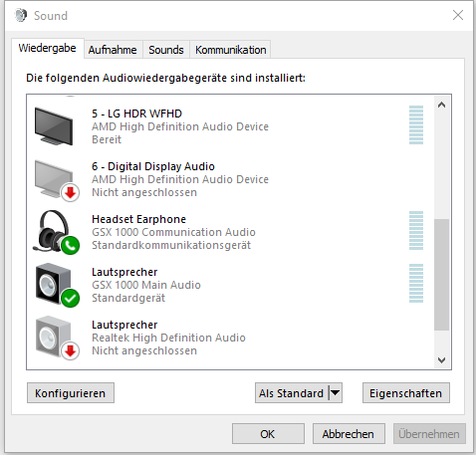Select the Realtek Lautsprecher speaker icon
Viewport: 476px width, 455px height.
[x=54, y=337]
